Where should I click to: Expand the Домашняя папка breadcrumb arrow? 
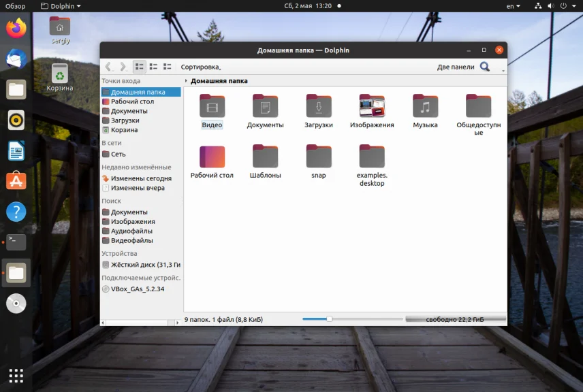[x=186, y=81]
